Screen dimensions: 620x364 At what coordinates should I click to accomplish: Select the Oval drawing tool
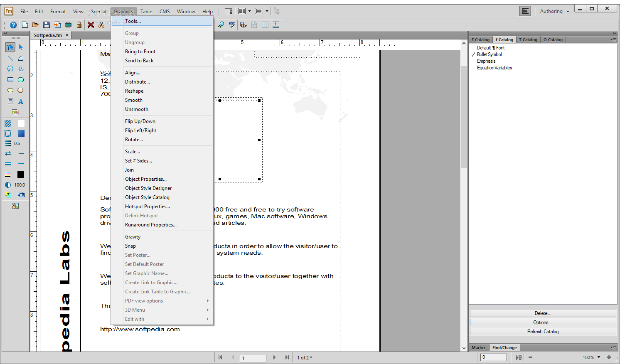pyautogui.click(x=10, y=90)
